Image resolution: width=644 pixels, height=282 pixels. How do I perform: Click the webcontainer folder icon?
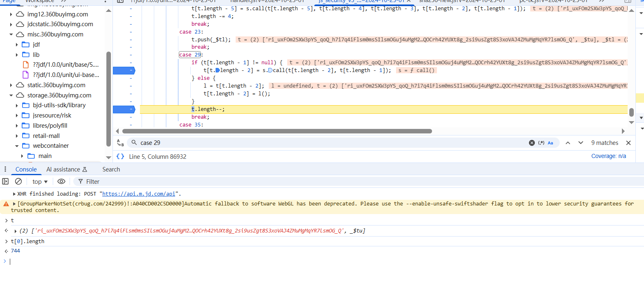point(26,146)
